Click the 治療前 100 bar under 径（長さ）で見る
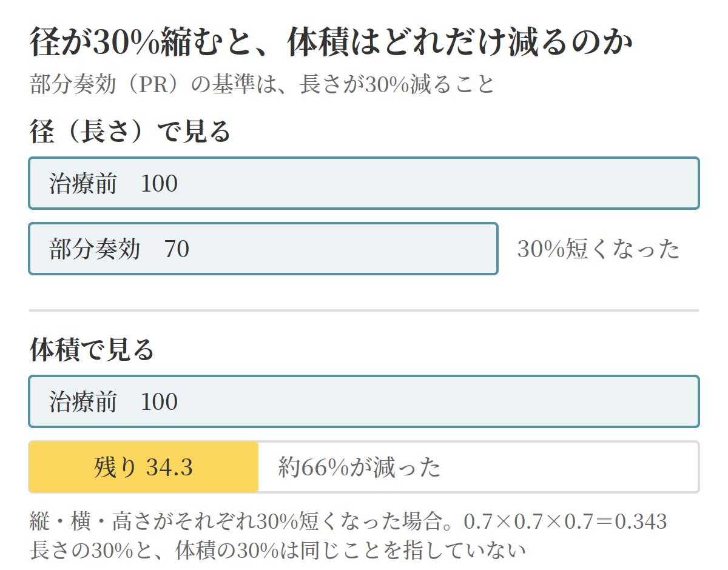 click(x=364, y=183)
